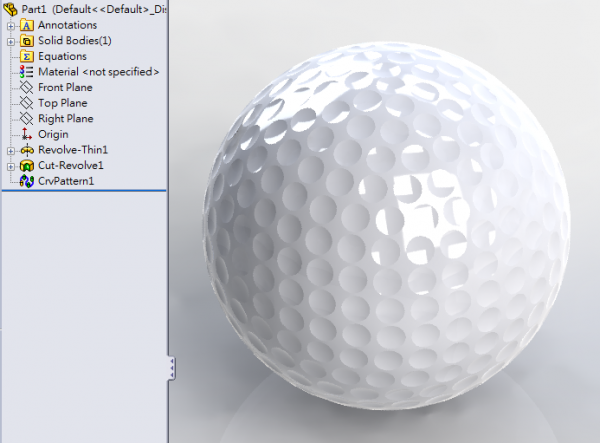This screenshot has width=600, height=443.
Task: Click the Origin axes icon
Action: [26, 134]
